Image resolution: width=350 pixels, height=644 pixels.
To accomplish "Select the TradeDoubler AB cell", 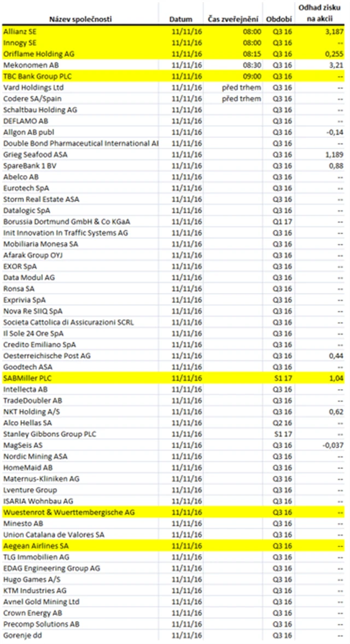I will pyautogui.click(x=33, y=400).
